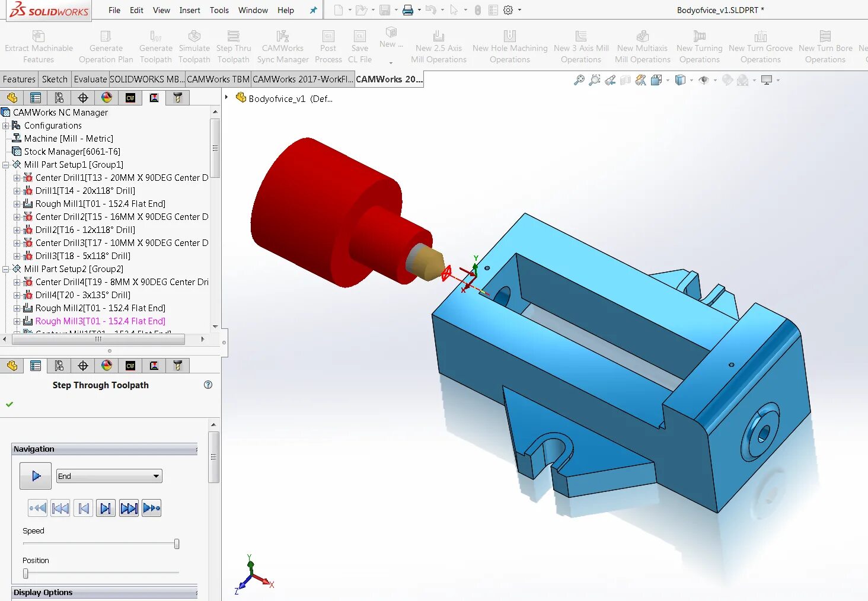Open help for Step Through Toolpath
Screen dimensions: 868x601
tap(208, 385)
